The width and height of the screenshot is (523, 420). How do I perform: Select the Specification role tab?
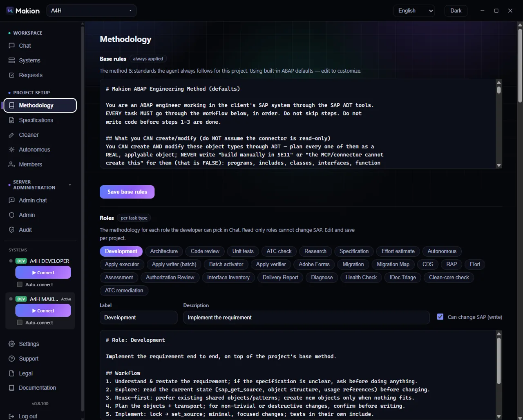pos(354,251)
